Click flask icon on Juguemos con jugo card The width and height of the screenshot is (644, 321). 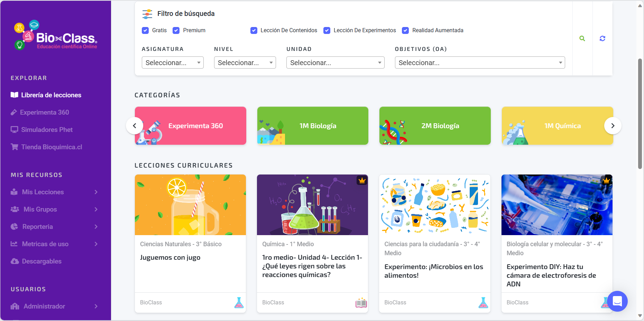(x=239, y=303)
